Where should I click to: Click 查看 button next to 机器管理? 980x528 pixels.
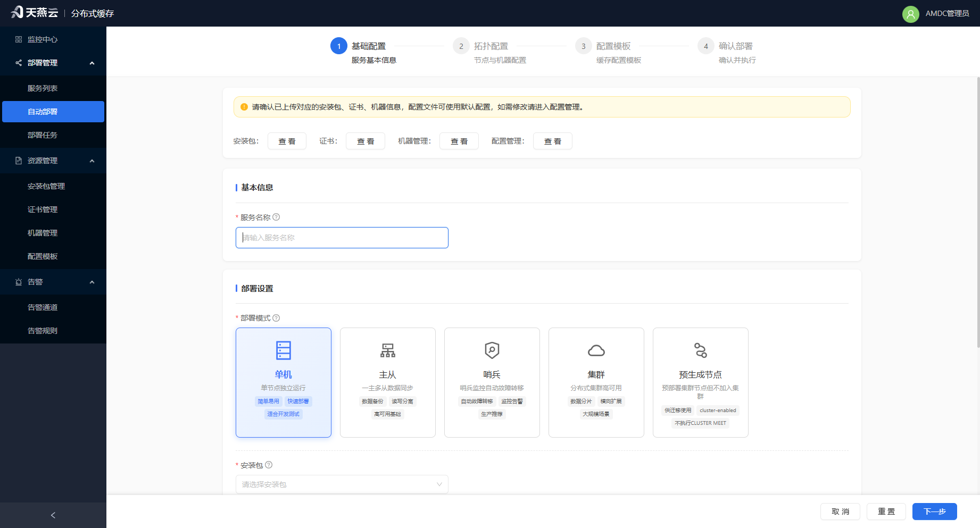click(459, 141)
